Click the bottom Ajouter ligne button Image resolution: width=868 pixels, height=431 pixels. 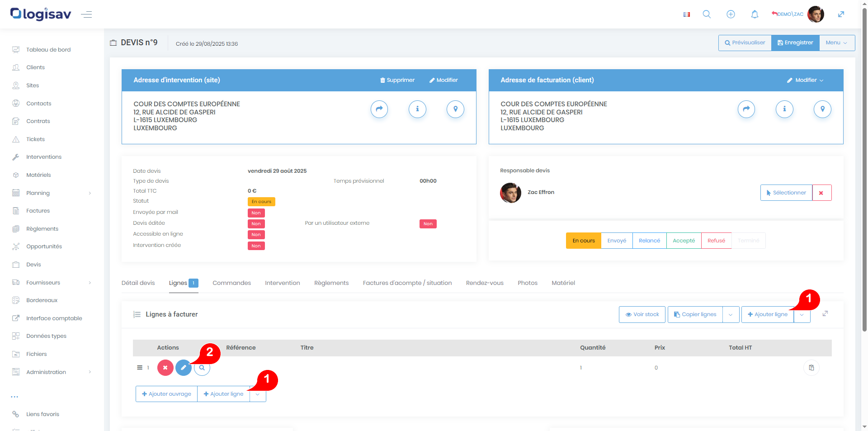coord(223,394)
